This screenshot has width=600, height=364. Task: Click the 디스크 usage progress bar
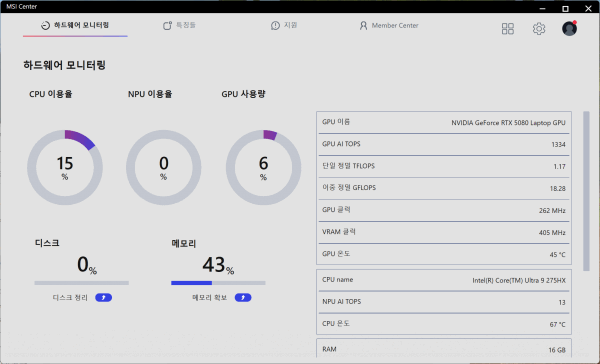(x=82, y=283)
